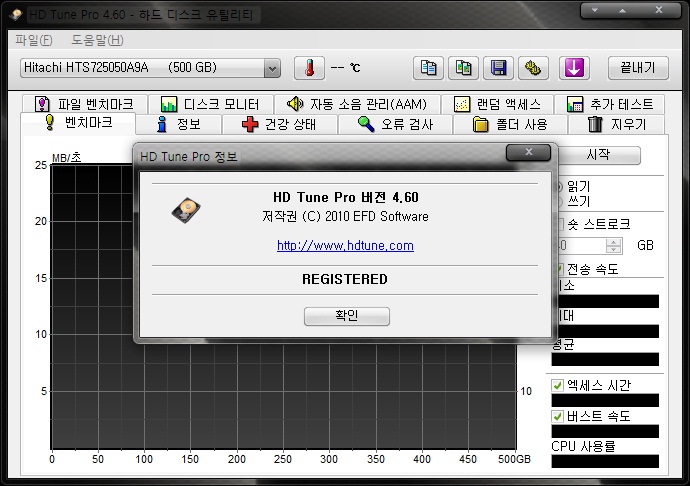
Task: Open the drive selection dropdown
Action: pos(272,68)
